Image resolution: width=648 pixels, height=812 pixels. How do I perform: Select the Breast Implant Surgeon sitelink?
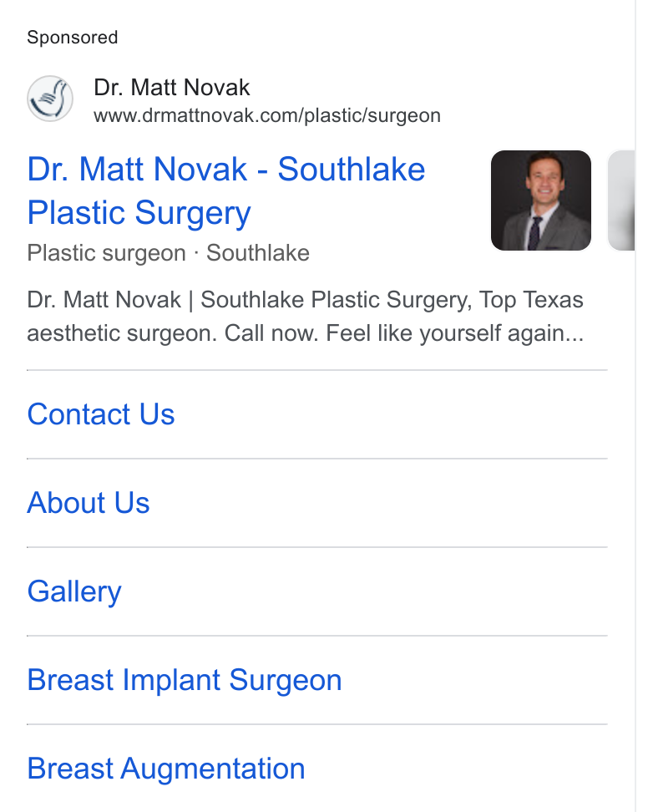(185, 680)
